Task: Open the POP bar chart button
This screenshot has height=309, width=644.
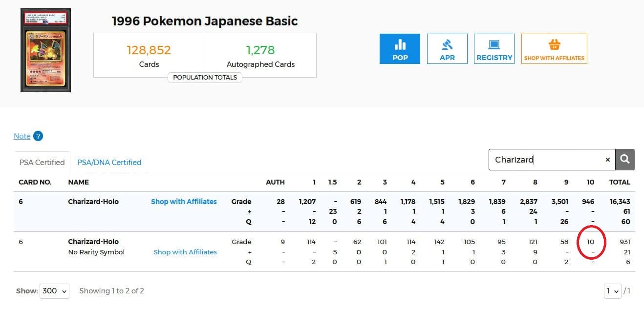Action: 400,49
